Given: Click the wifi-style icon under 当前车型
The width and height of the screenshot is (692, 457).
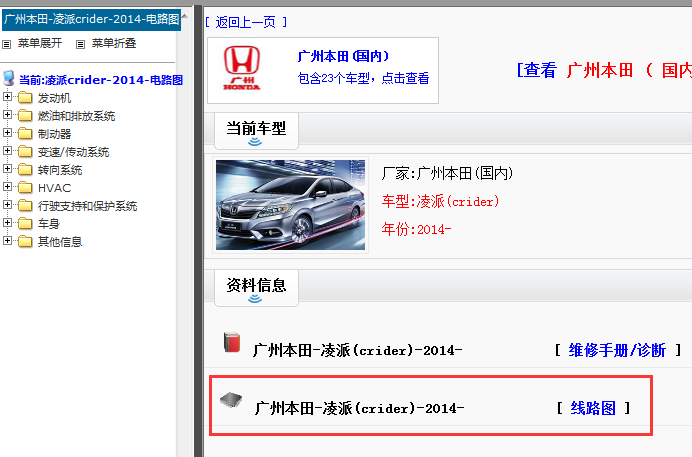Looking at the screenshot, I should tap(255, 142).
